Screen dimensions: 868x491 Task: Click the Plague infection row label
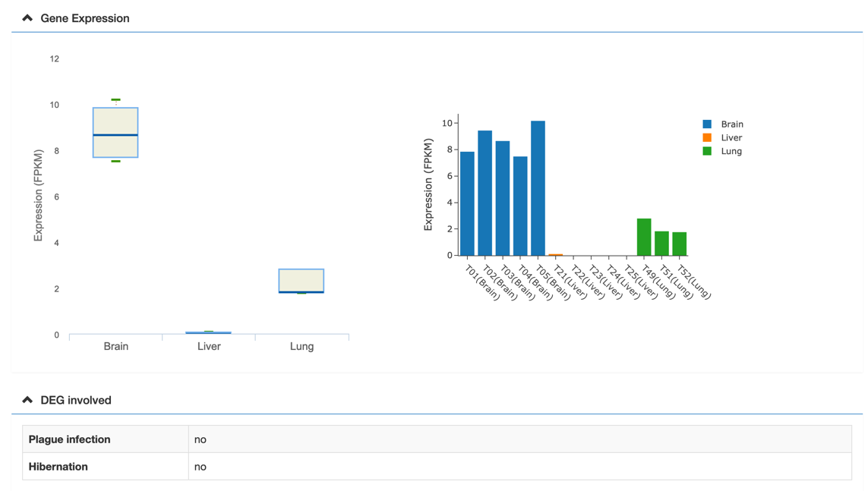coord(69,439)
